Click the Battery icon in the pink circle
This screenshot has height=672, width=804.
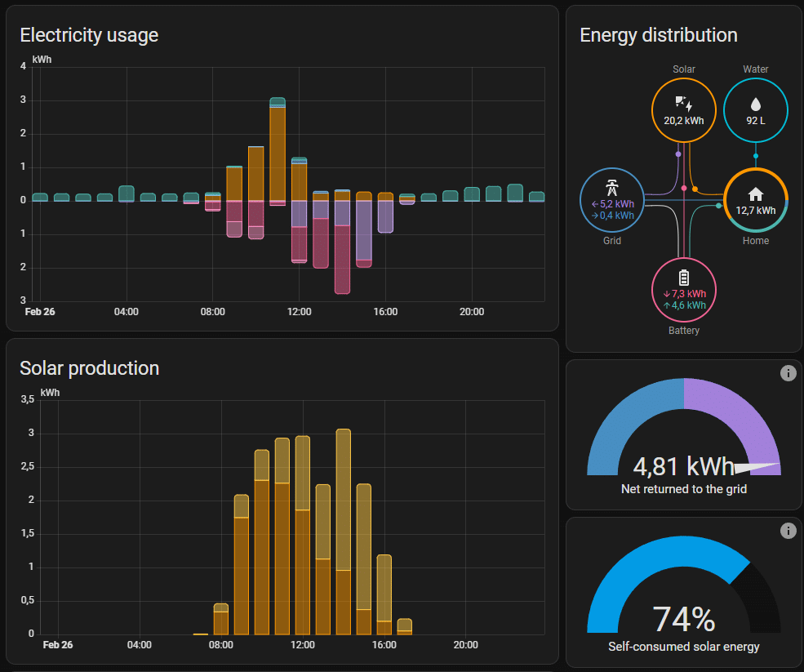[x=684, y=277]
